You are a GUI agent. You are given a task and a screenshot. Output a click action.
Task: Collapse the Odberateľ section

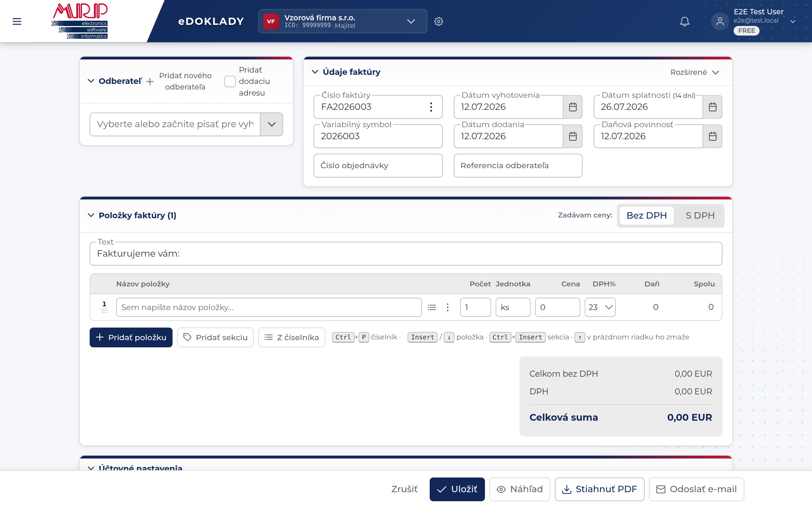[91, 81]
